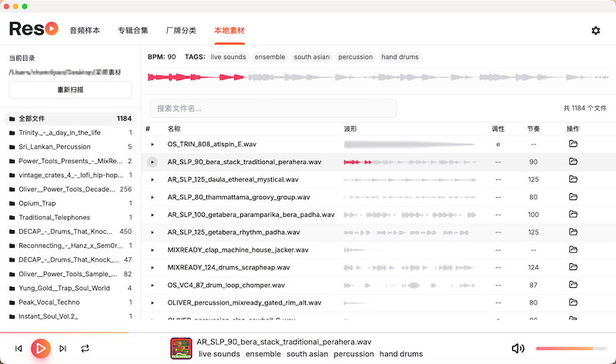Switch to the 音频样本 tab
This screenshot has height=364, width=616.
click(85, 31)
